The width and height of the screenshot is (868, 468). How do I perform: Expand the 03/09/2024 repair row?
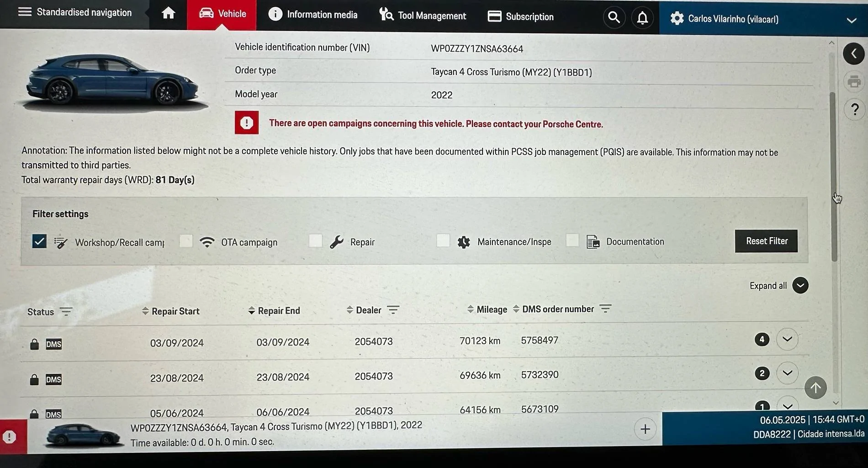pyautogui.click(x=787, y=339)
